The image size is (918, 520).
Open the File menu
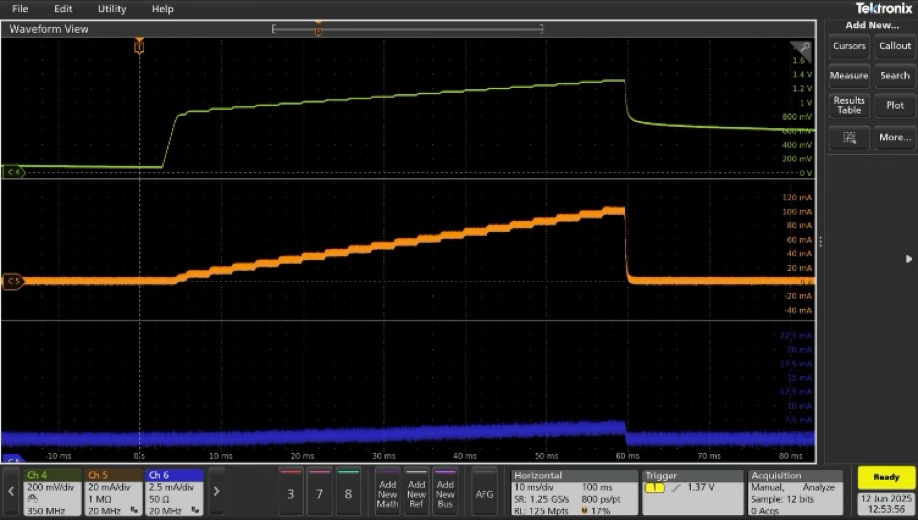pos(20,9)
